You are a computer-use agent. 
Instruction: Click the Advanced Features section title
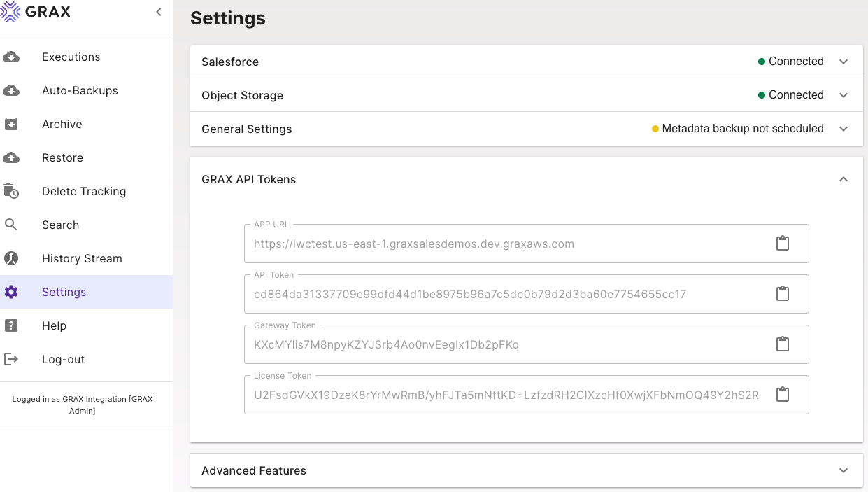(254, 470)
